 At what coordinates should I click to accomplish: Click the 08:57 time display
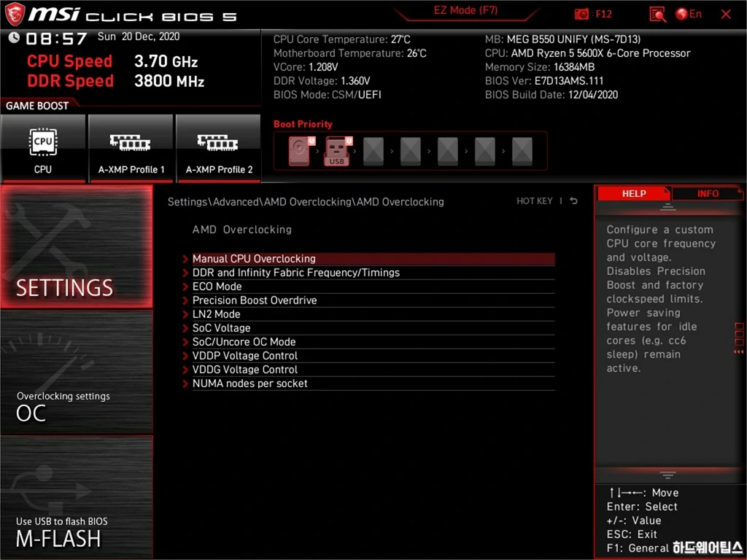tap(57, 38)
